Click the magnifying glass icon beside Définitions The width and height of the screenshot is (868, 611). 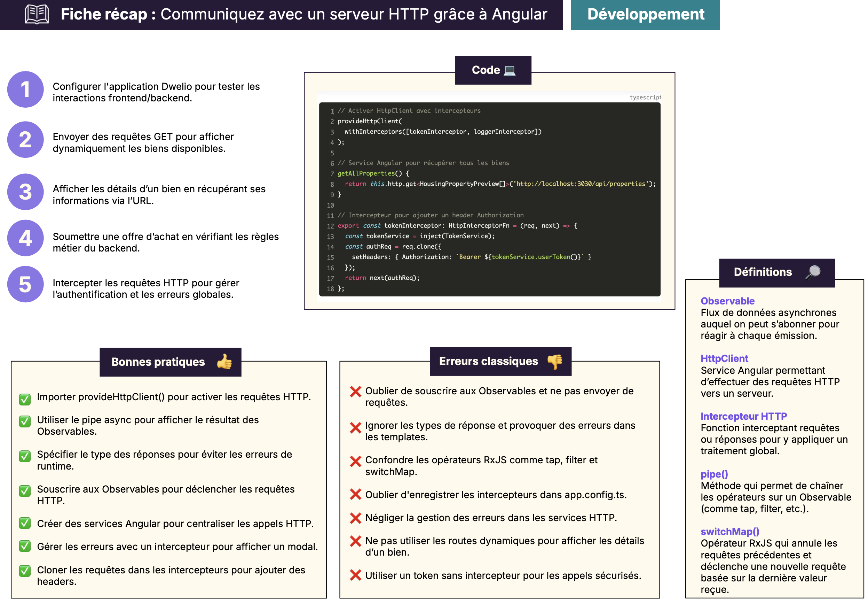click(812, 272)
